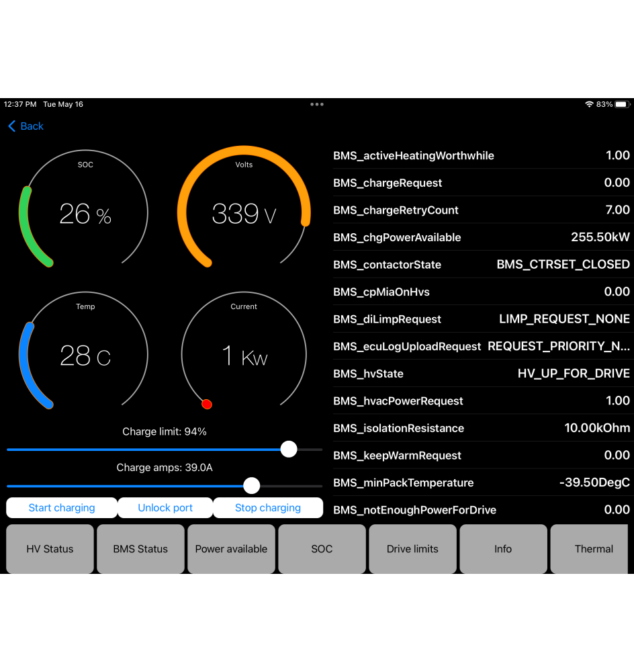
Task: Tap the SOC percentage gauge
Action: coord(85,212)
